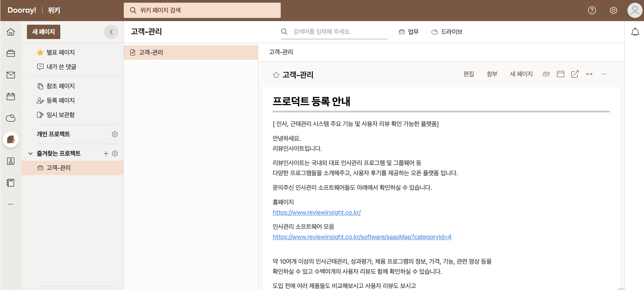The image size is (644, 290).
Task: Copy page link via chain icon
Action: (x=546, y=74)
